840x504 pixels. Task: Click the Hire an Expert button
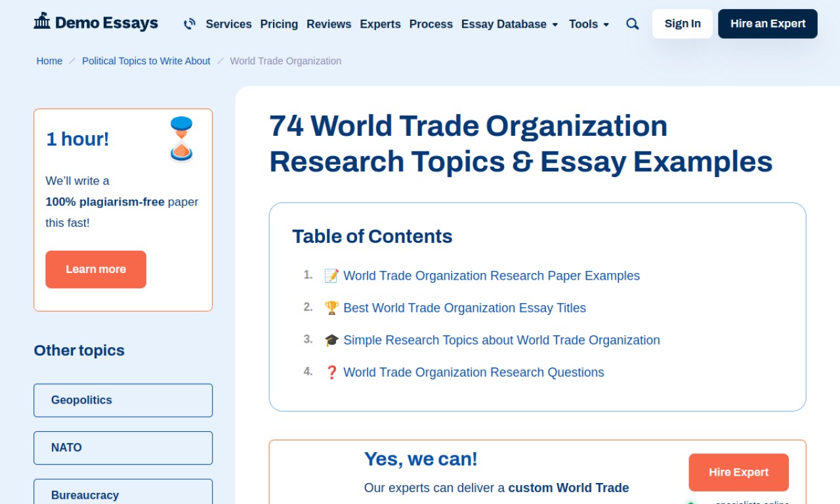(x=768, y=24)
